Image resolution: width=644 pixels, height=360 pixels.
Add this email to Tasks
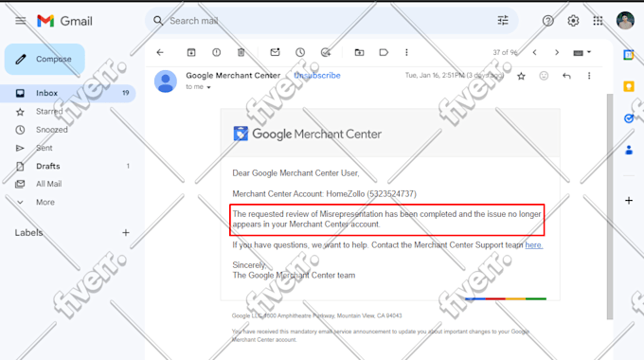(325, 52)
